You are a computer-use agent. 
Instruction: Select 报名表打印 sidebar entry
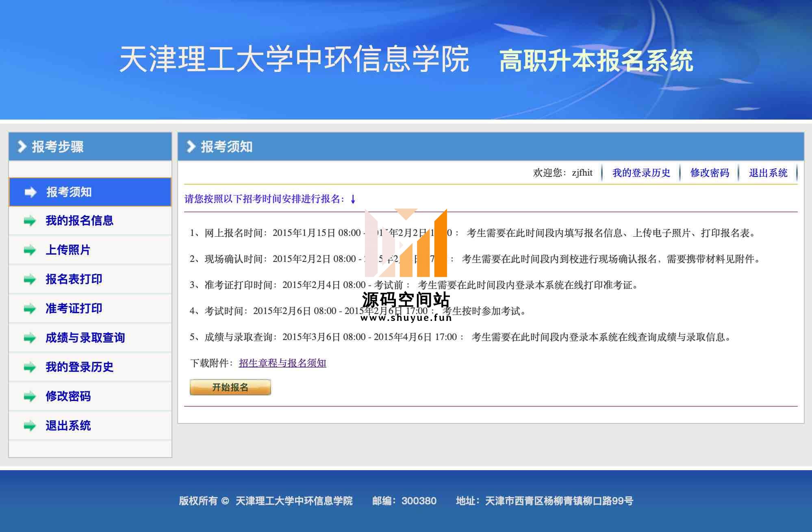[90, 279]
